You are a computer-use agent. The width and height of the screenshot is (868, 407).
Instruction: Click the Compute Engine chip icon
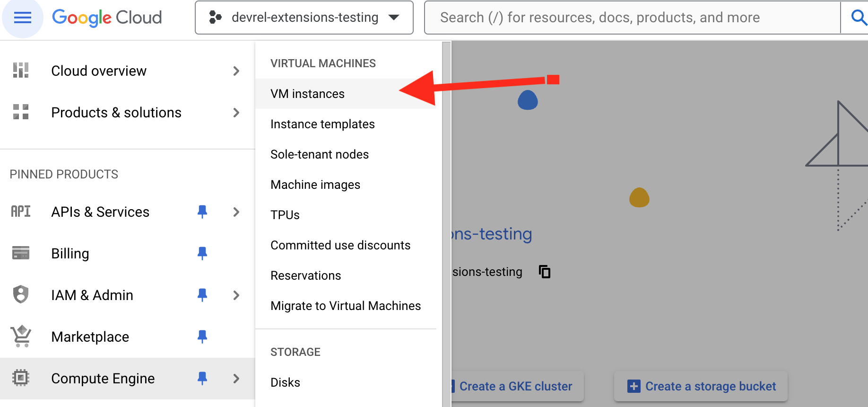click(x=21, y=378)
